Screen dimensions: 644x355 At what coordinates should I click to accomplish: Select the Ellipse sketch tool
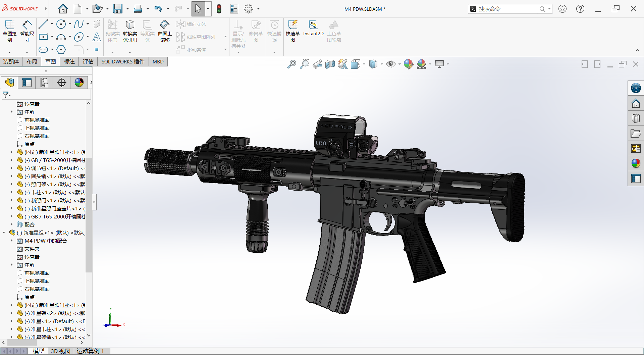click(79, 37)
